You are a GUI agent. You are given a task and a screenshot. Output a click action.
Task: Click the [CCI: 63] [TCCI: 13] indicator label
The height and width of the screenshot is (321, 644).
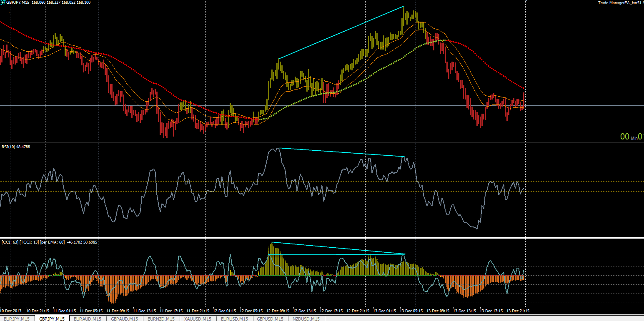click(49, 241)
